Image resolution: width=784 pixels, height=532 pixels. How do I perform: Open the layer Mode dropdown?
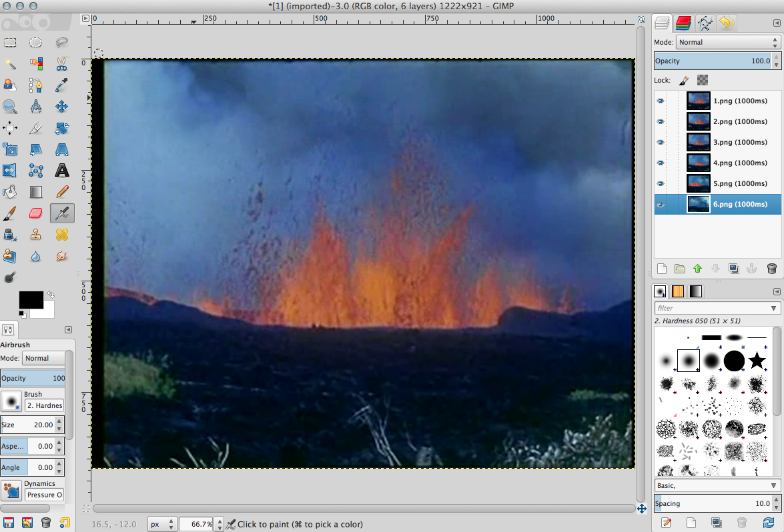[x=728, y=43]
